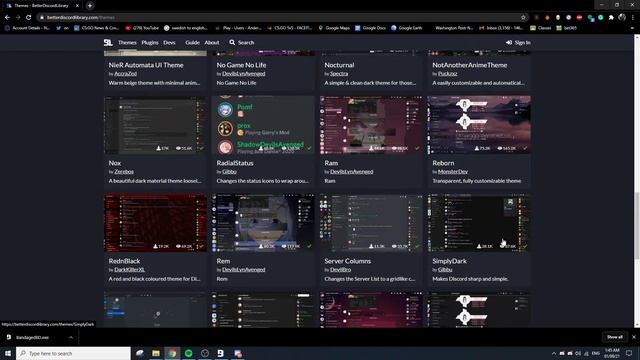Click the BetterDiscordLibrary logo icon
The width and height of the screenshot is (640, 360).
[108, 42]
